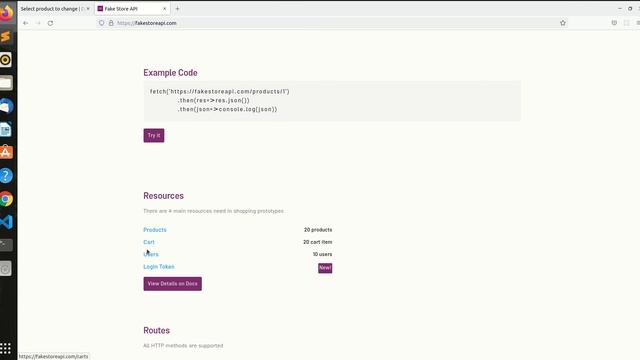Image resolution: width=640 pixels, height=360 pixels.
Task: Open a new tab with plus button
Action: click(177, 9)
